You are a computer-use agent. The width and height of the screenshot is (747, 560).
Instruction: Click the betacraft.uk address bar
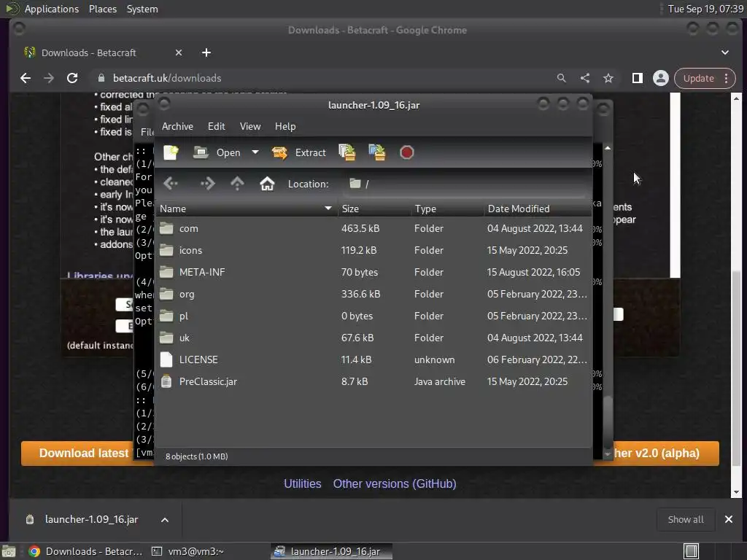click(324, 78)
